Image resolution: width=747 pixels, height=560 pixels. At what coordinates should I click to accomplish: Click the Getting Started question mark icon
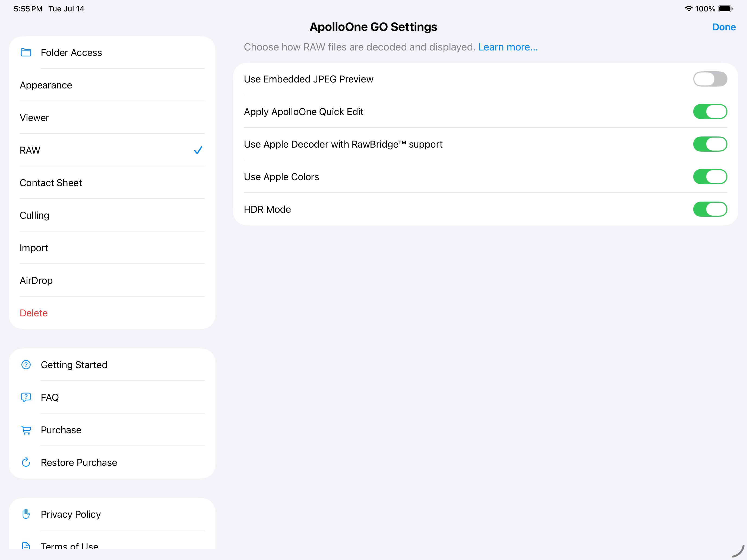tap(26, 365)
